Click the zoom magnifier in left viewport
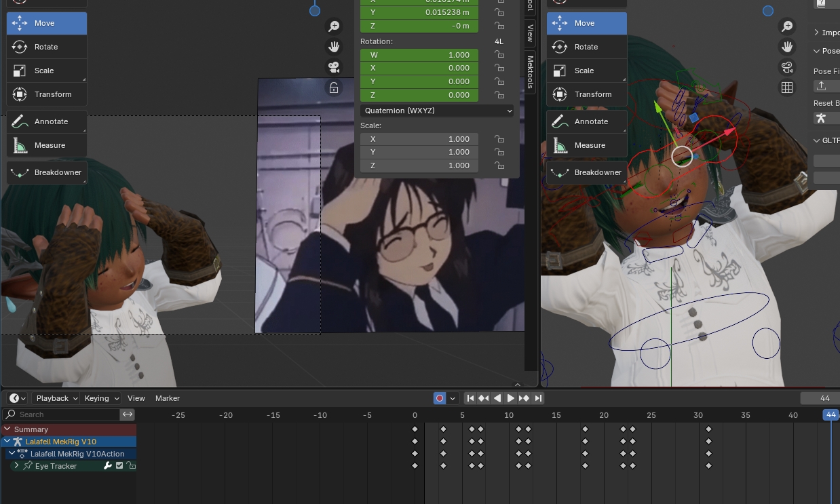 click(334, 26)
